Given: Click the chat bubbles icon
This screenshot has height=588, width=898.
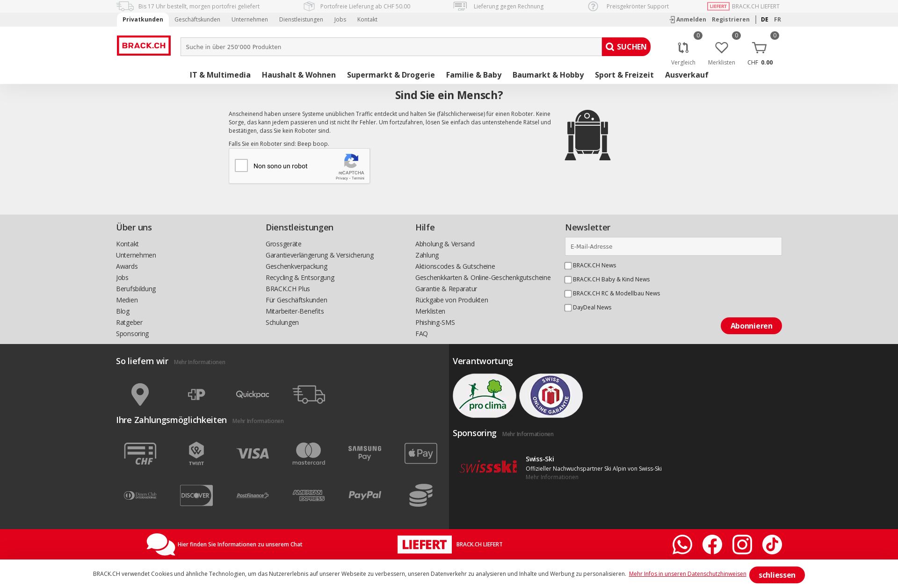Looking at the screenshot, I should (160, 545).
